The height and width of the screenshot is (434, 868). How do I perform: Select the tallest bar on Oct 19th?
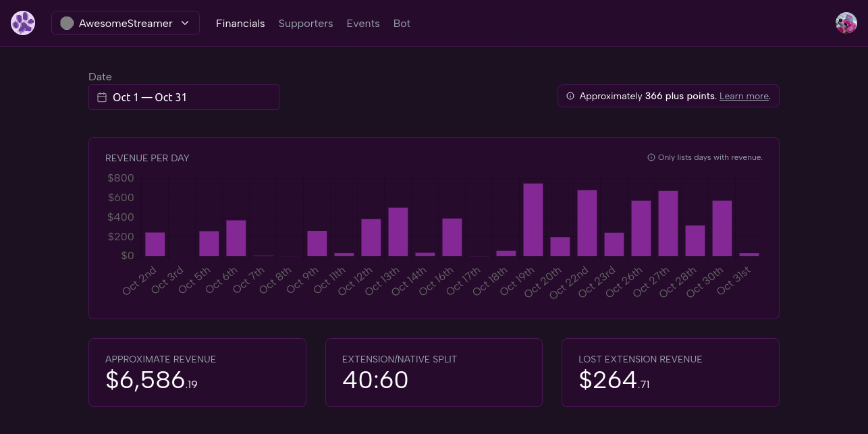coord(533,219)
